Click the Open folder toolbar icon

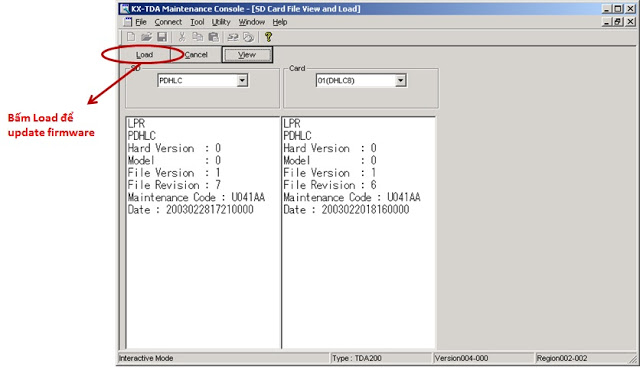pos(146,37)
